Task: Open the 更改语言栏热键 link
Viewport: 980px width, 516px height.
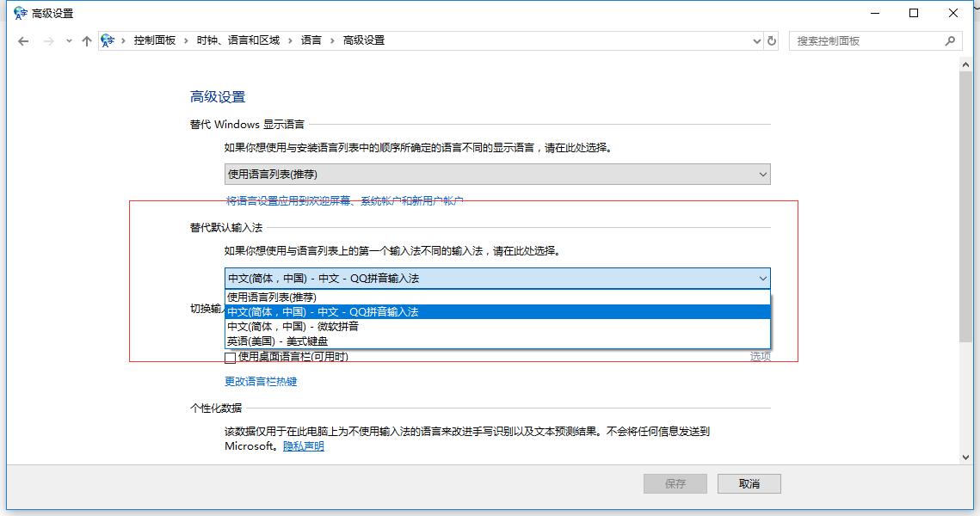Action: tap(260, 381)
